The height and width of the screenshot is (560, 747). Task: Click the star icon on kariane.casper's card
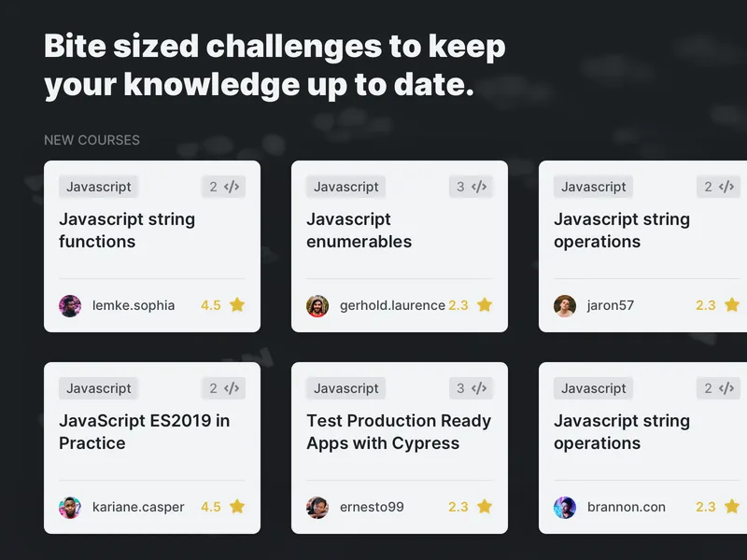click(237, 506)
